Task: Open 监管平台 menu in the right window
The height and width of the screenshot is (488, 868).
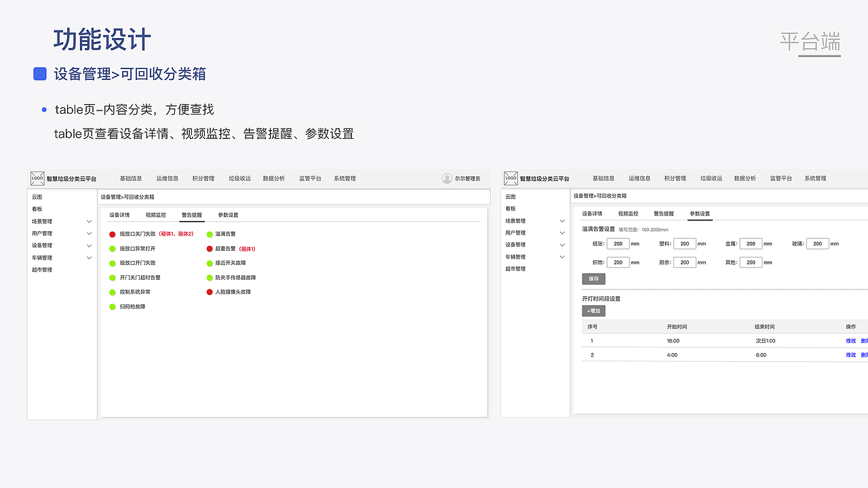Action: pyautogui.click(x=781, y=178)
